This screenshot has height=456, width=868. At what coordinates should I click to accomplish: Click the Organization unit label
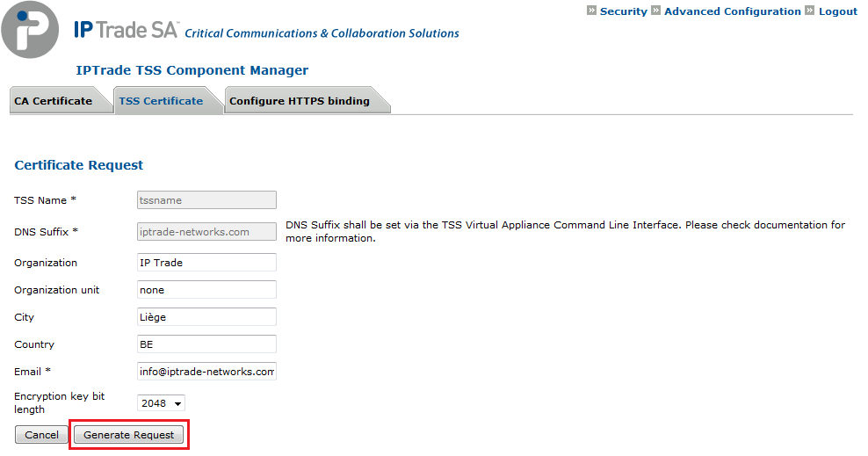[57, 290]
